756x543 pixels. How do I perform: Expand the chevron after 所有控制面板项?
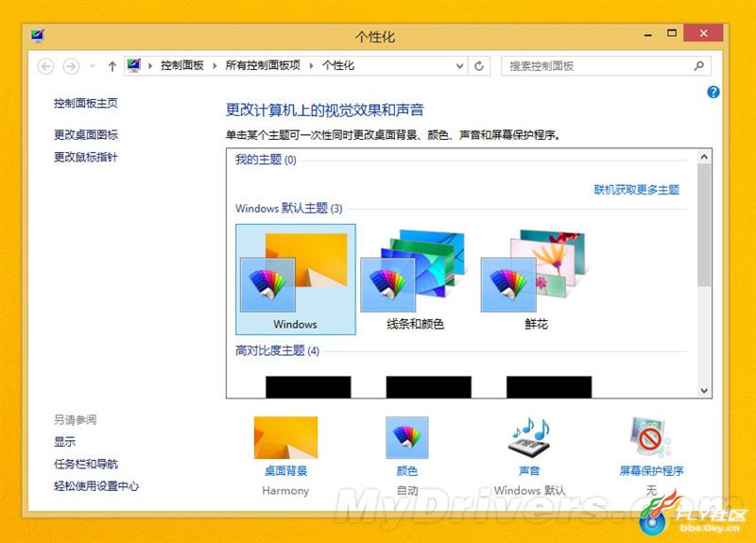coord(312,66)
